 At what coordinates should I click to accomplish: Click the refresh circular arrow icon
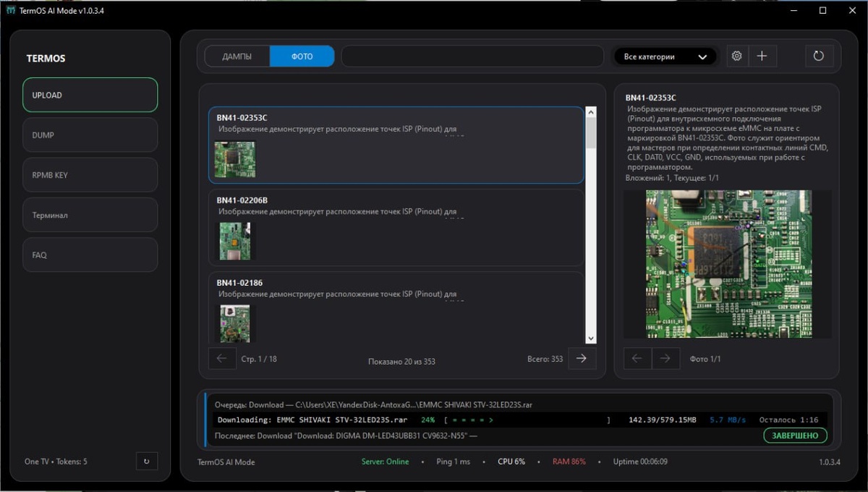tap(819, 56)
